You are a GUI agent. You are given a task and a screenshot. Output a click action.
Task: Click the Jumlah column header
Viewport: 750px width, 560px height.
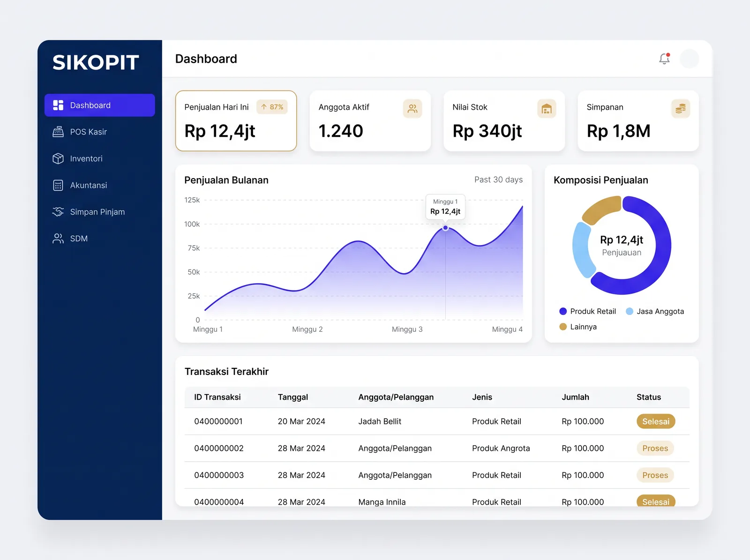[576, 397]
